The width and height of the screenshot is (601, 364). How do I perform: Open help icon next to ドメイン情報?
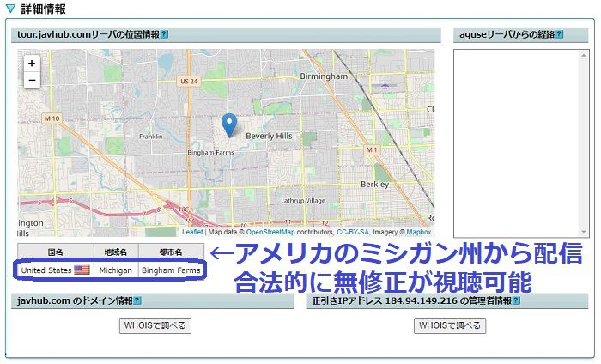[137, 300]
